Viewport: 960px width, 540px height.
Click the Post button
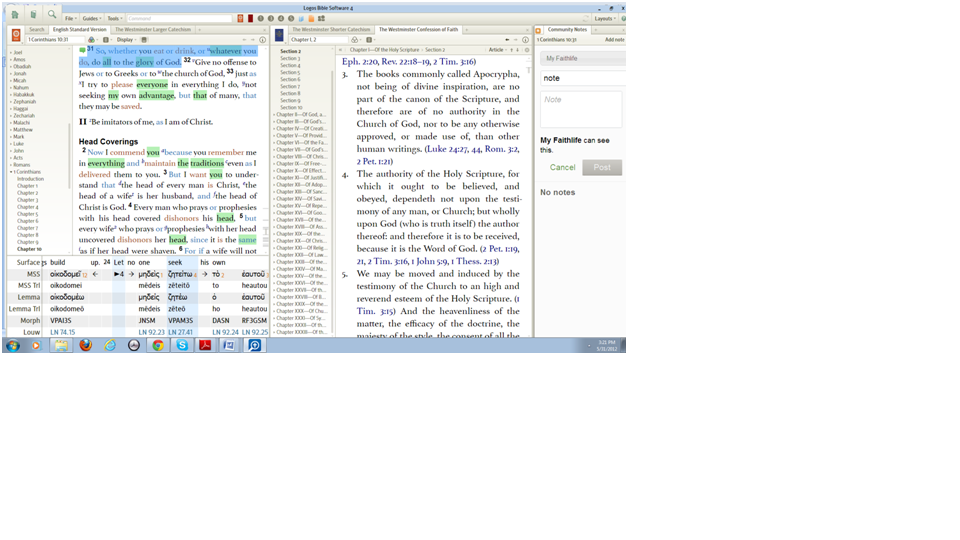(602, 168)
